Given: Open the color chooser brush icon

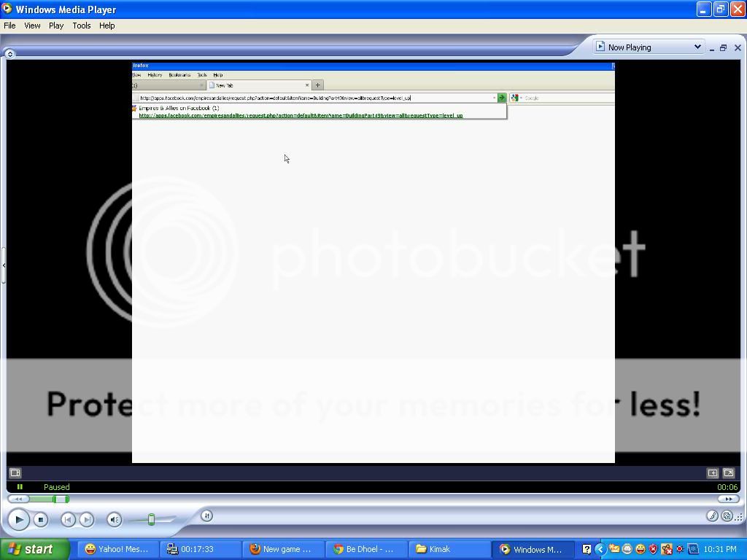Looking at the screenshot, I should [x=712, y=516].
